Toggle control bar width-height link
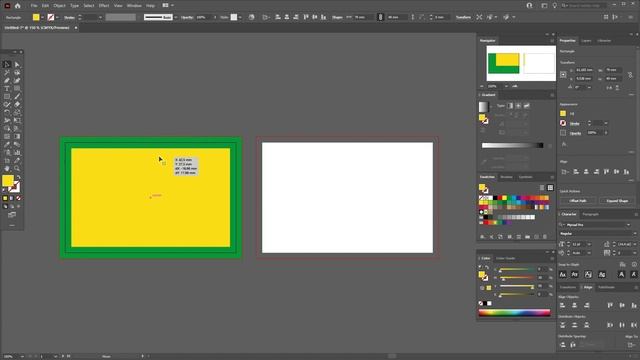 click(380, 17)
